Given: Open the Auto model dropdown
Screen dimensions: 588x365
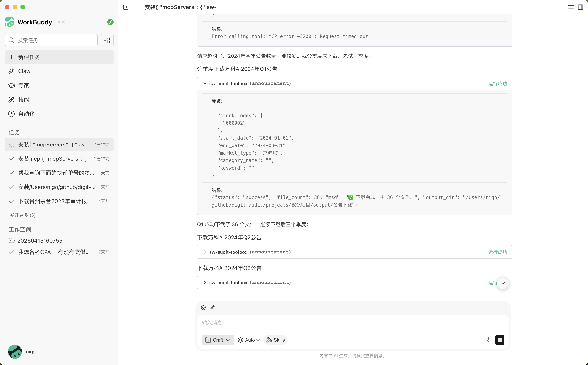Looking at the screenshot, I should coord(249,340).
